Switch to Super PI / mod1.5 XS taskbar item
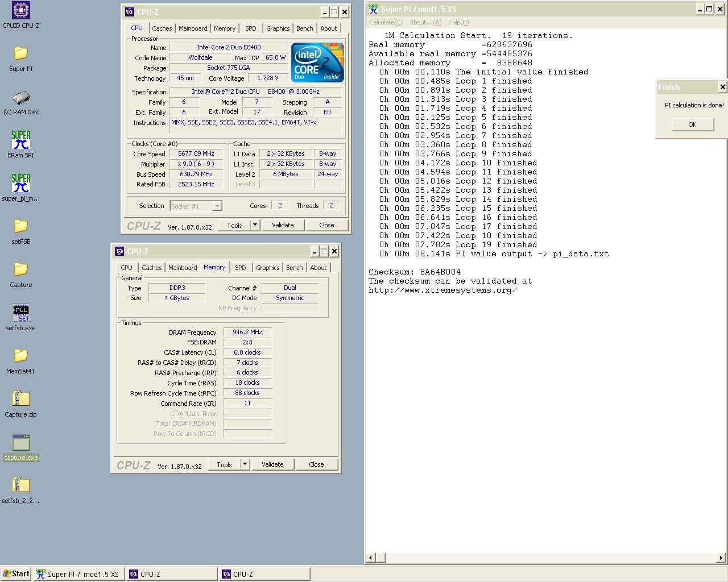Screen dimensions: 728x582 78,574
